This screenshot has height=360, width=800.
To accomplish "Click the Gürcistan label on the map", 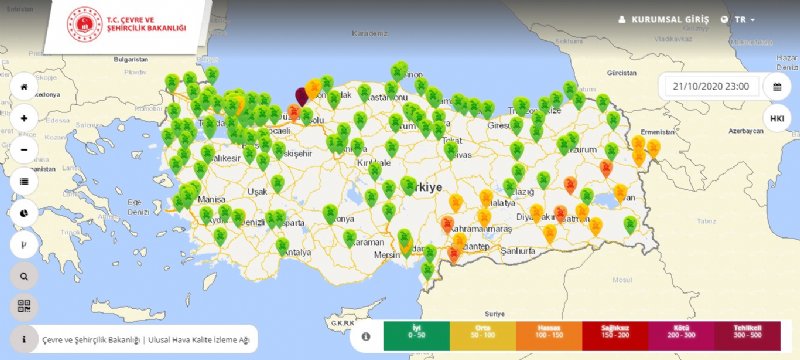I will coord(622,73).
